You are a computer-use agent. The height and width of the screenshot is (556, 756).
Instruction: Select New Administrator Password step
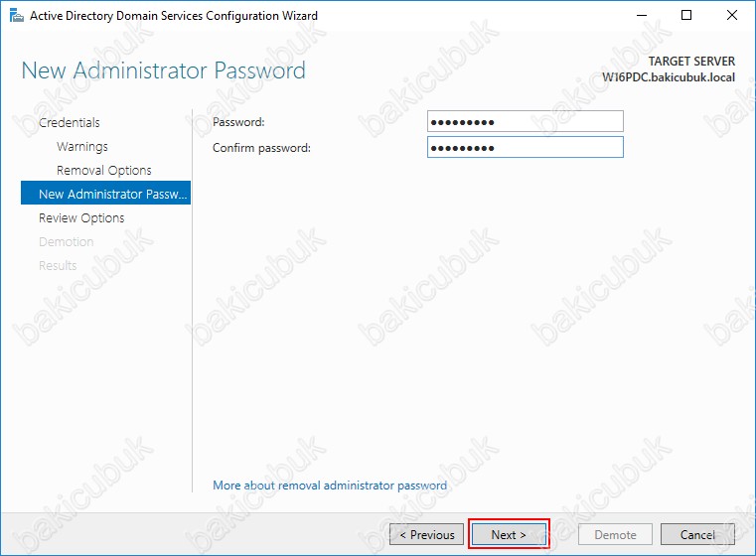(x=105, y=193)
